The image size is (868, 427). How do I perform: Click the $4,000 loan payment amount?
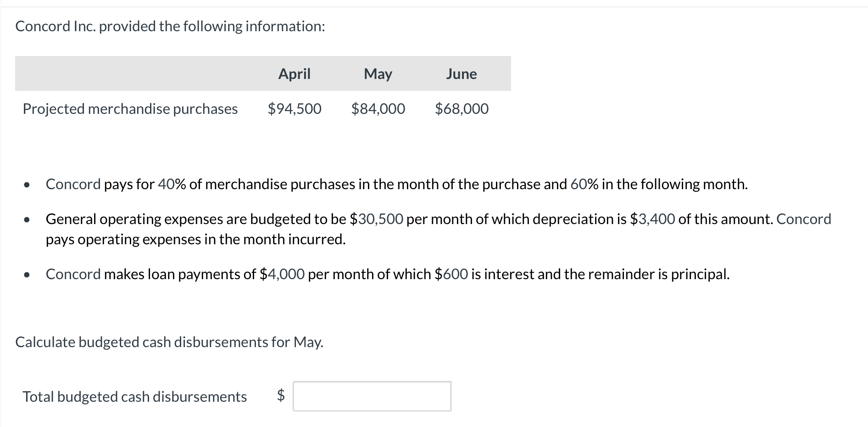(282, 274)
